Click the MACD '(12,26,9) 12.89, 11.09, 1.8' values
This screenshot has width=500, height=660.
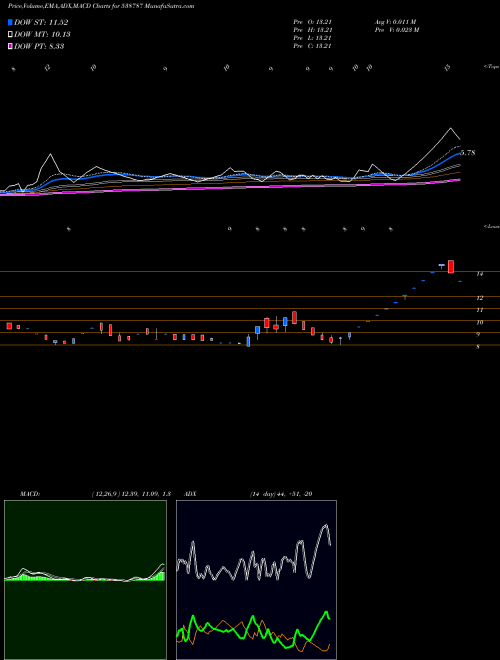(x=130, y=494)
